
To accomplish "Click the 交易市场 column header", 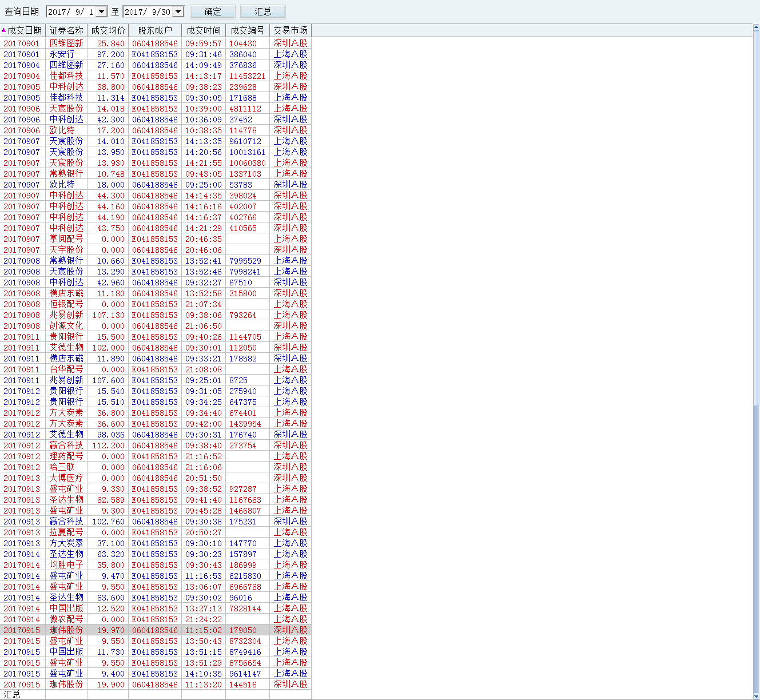I will [290, 30].
